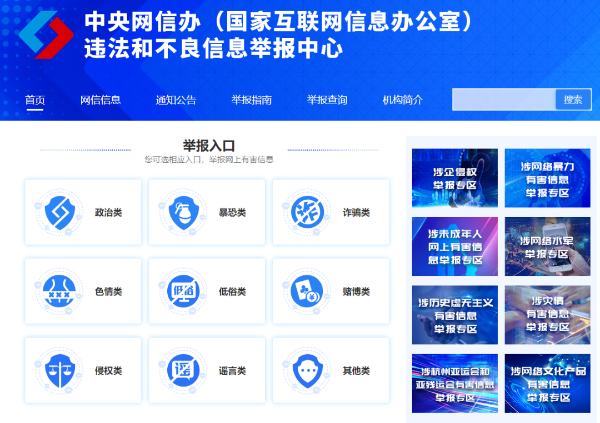Open the 政治类 report entry label
This screenshot has height=423, width=600.
click(108, 212)
